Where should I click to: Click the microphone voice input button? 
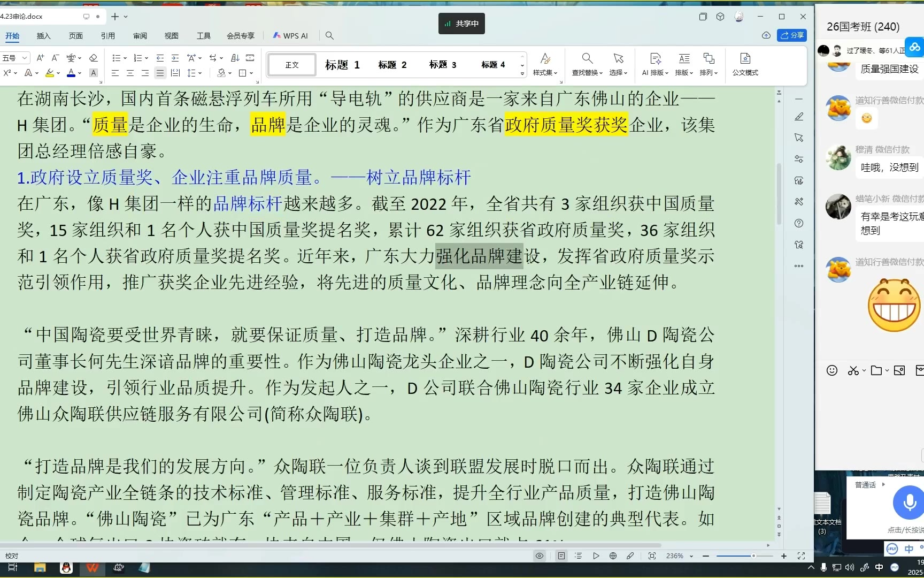(x=908, y=503)
